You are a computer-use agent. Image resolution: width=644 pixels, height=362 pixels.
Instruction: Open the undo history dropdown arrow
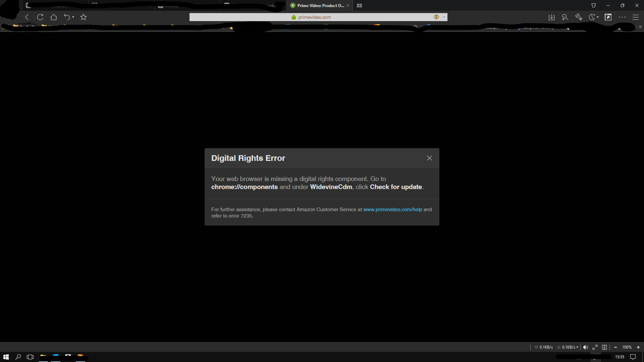coord(73,17)
